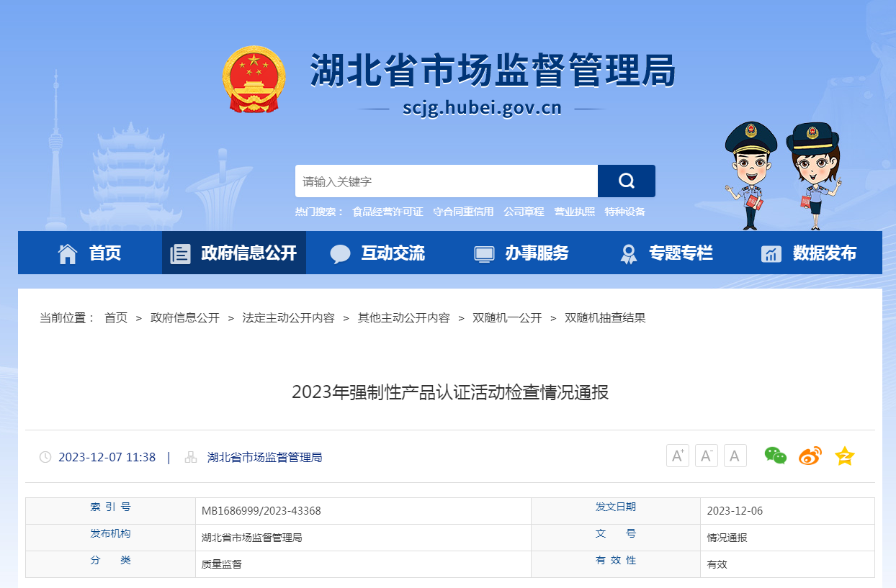
Task: Open the 办事服务 navigation menu
Action: pyautogui.click(x=521, y=253)
